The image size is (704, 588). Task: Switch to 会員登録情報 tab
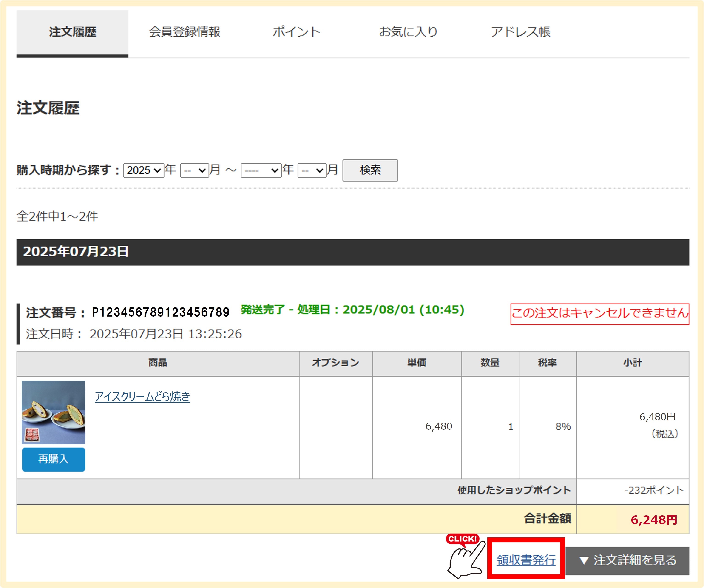coord(184,32)
